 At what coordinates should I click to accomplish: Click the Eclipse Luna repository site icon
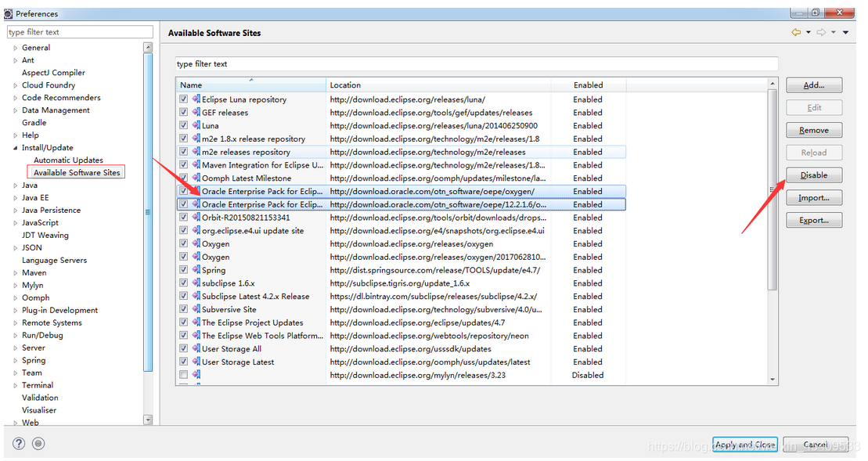(196, 99)
